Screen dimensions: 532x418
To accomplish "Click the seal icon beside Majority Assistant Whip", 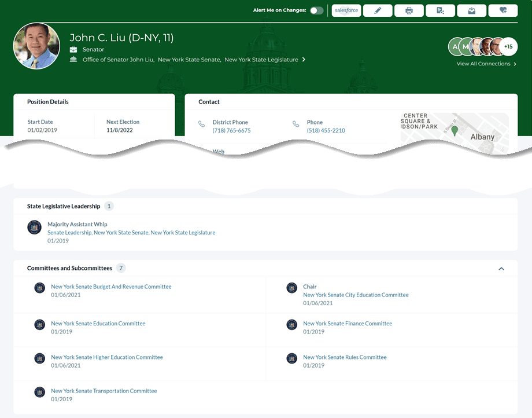I will (x=34, y=228).
